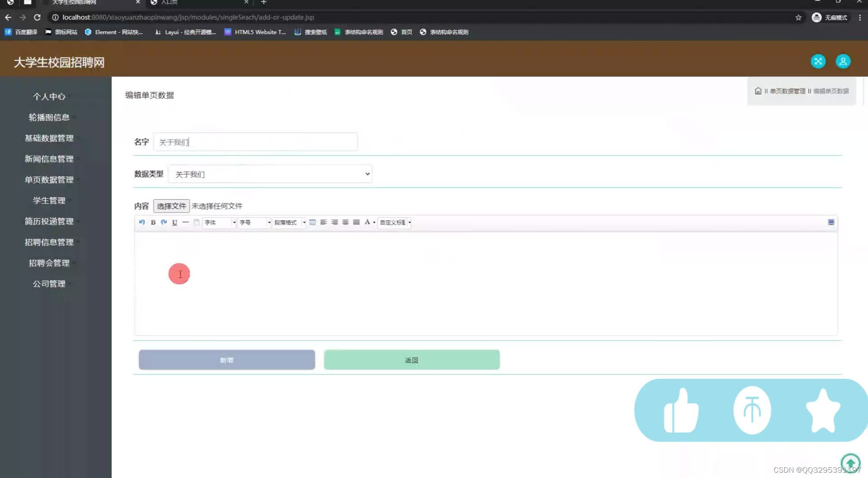Justify text in the editor toolbar

pyautogui.click(x=356, y=222)
